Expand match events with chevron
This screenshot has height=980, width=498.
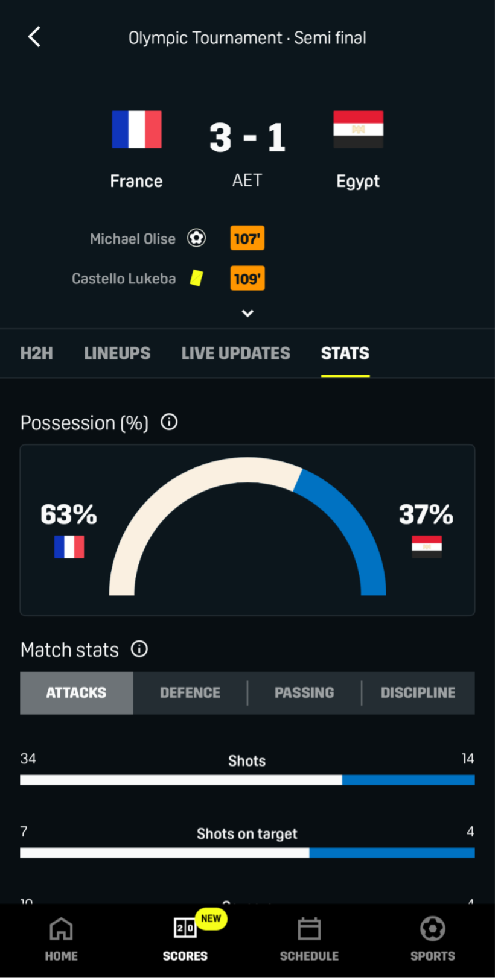pos(247,313)
